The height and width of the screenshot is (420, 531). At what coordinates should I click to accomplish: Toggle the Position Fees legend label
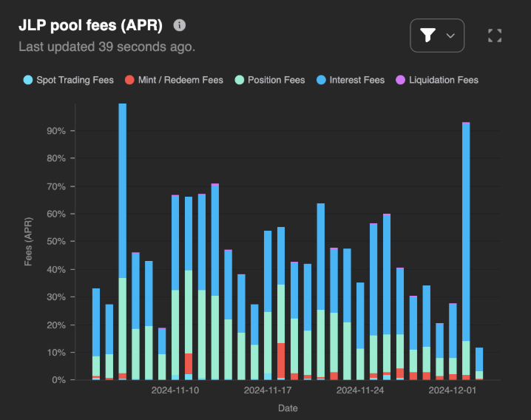[x=276, y=80]
